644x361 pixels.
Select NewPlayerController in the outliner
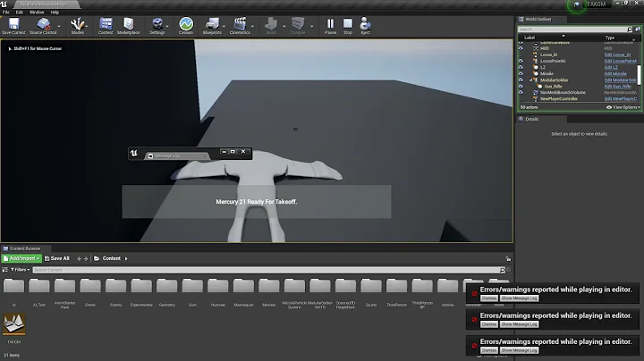[558, 99]
